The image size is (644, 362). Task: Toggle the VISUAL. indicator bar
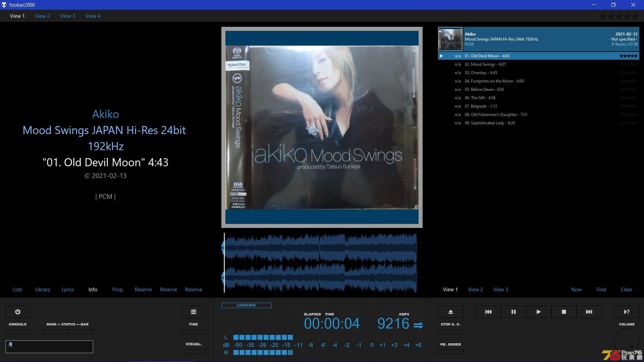[x=194, y=351]
